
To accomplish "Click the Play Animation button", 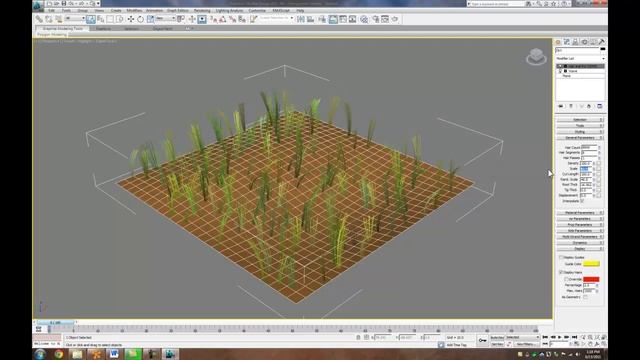I will point(560,337).
